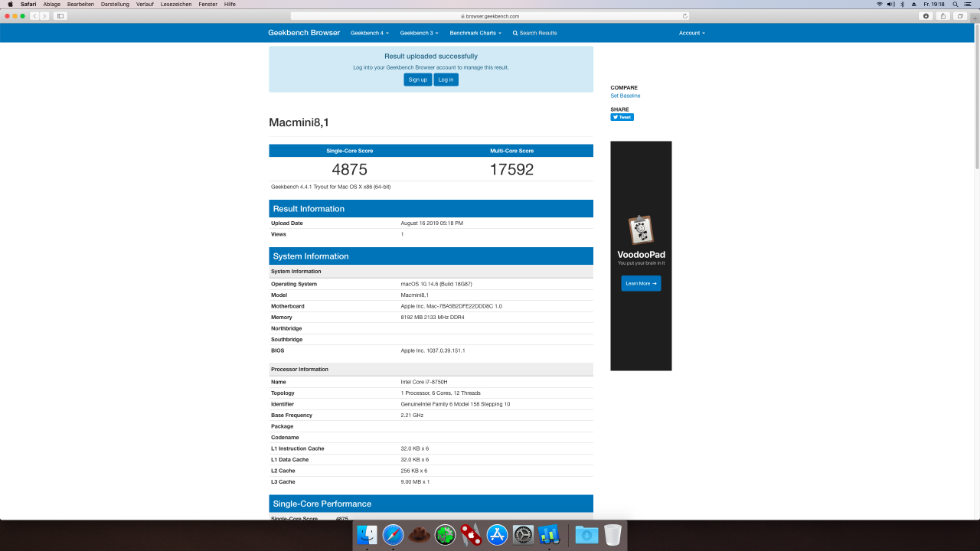Toggle the Safari sidebar button

[x=60, y=15]
